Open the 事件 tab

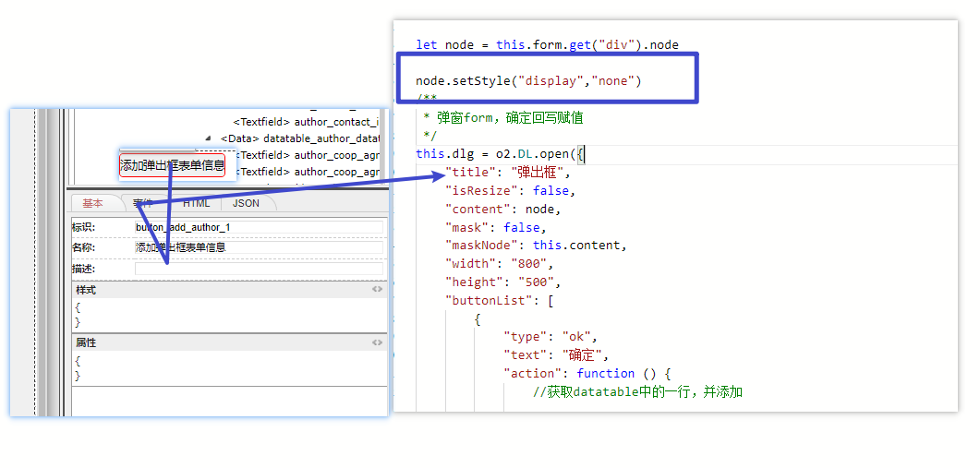tap(143, 203)
